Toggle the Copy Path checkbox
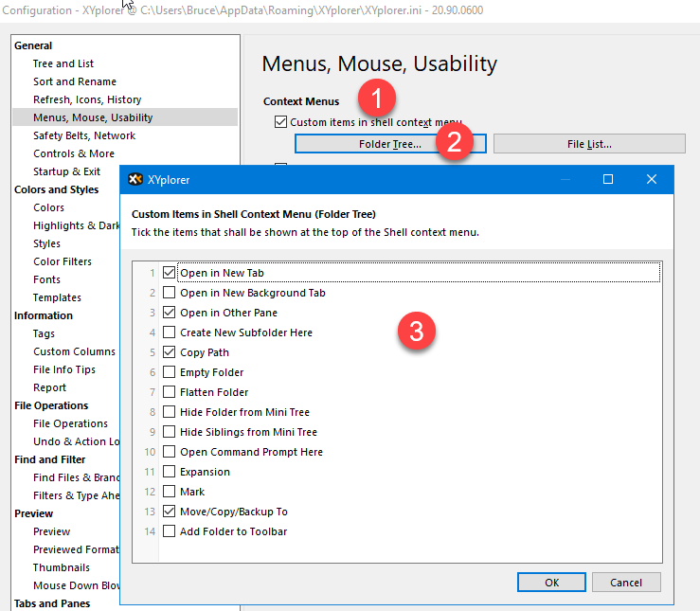Viewport: 700px width, 611px height. 170,352
